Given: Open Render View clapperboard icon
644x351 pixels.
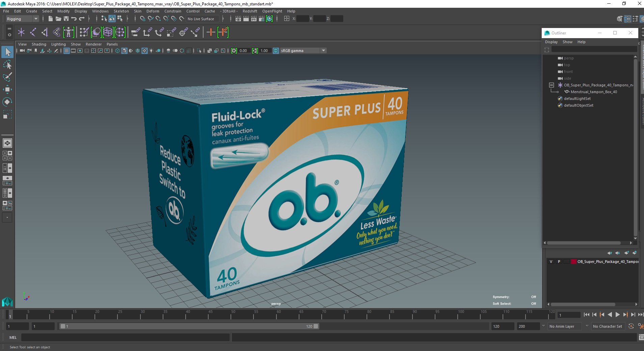Looking at the screenshot, I should tap(238, 19).
